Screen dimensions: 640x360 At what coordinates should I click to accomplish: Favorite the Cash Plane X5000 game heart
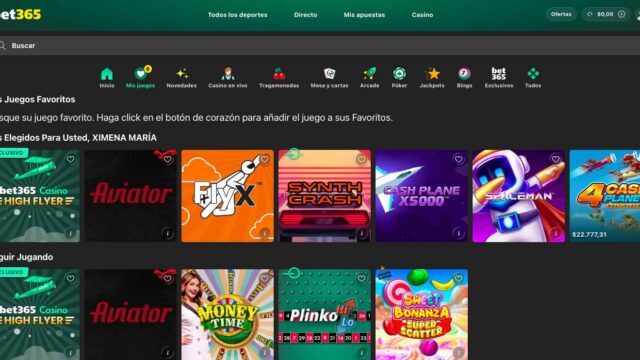(x=458, y=159)
